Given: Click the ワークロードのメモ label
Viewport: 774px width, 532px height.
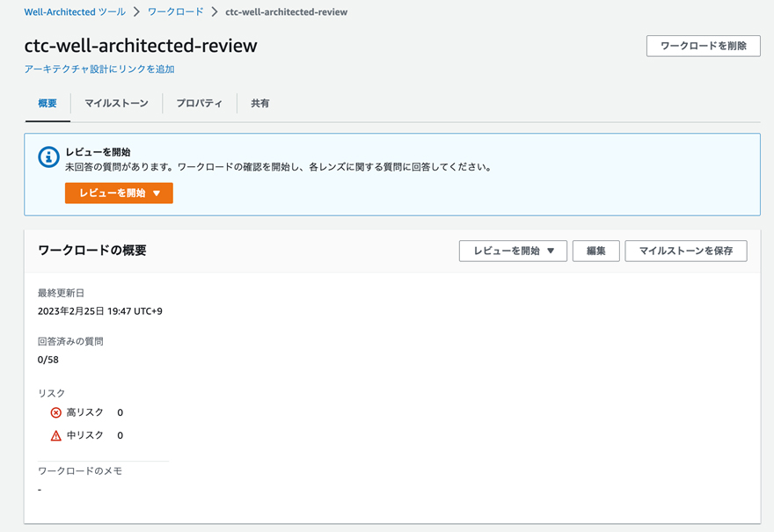Looking at the screenshot, I should pos(80,471).
